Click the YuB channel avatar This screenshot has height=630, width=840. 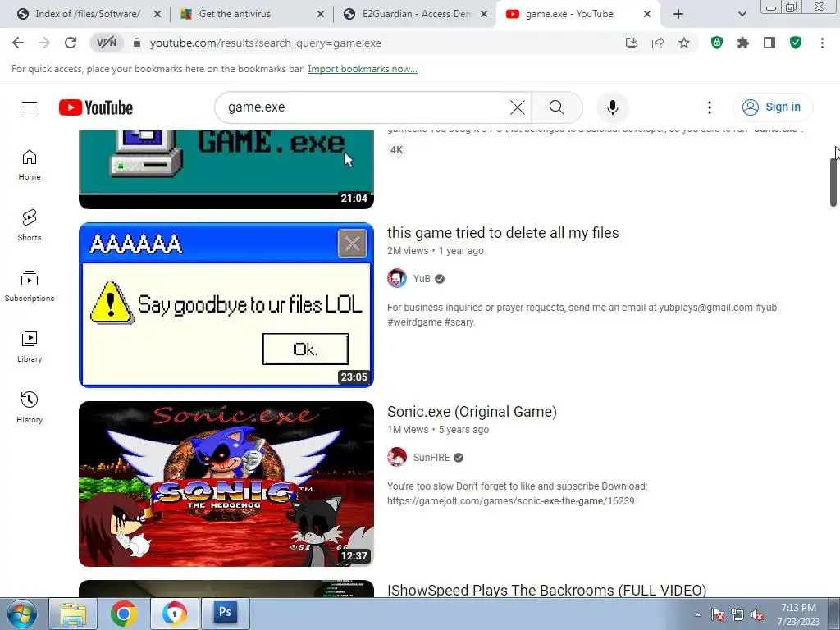pyautogui.click(x=397, y=279)
